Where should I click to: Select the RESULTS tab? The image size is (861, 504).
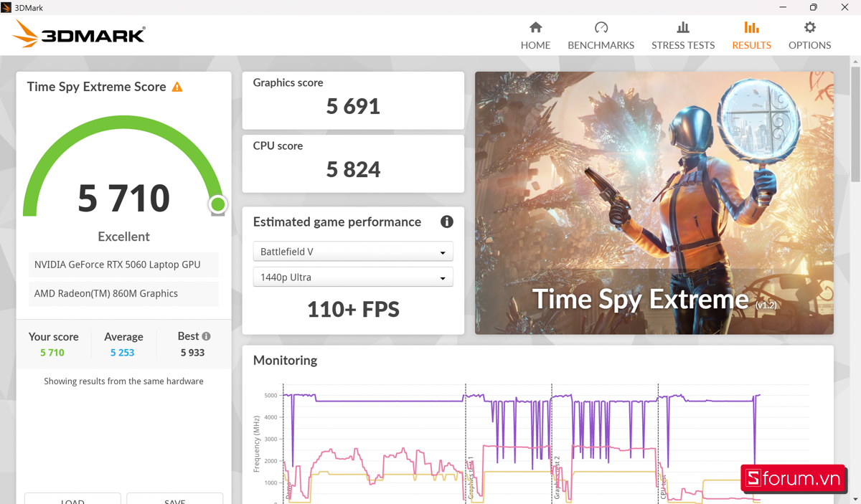[x=751, y=36]
